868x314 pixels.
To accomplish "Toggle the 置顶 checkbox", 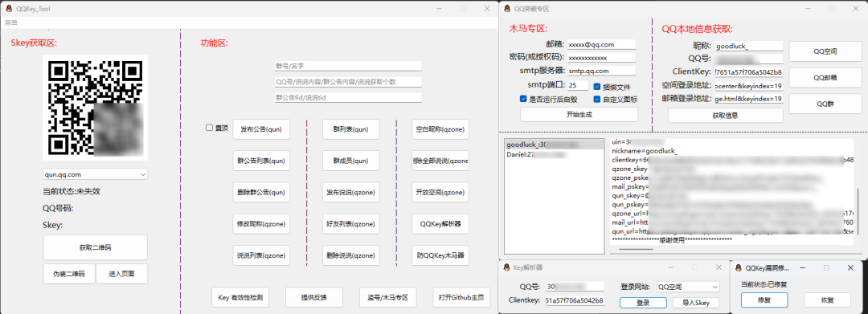I will click(x=209, y=128).
